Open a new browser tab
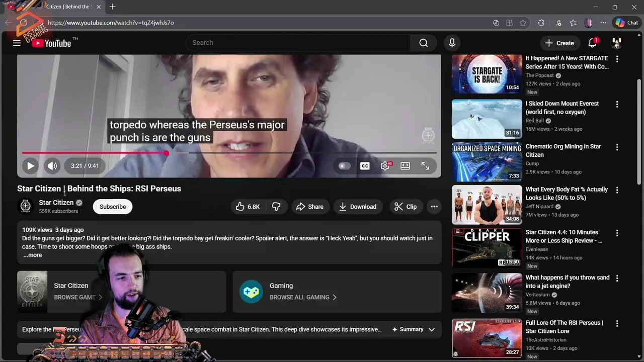Viewport: 644px width, 362px height. tap(112, 7)
